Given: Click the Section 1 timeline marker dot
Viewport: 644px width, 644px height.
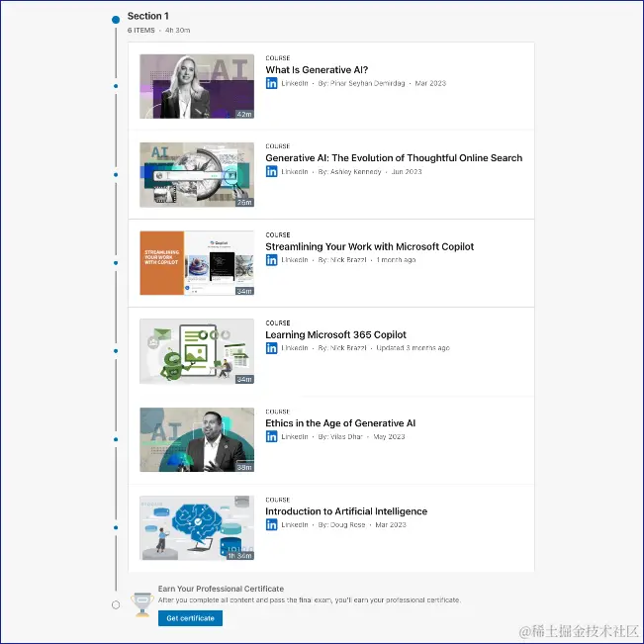Looking at the screenshot, I should click(116, 20).
